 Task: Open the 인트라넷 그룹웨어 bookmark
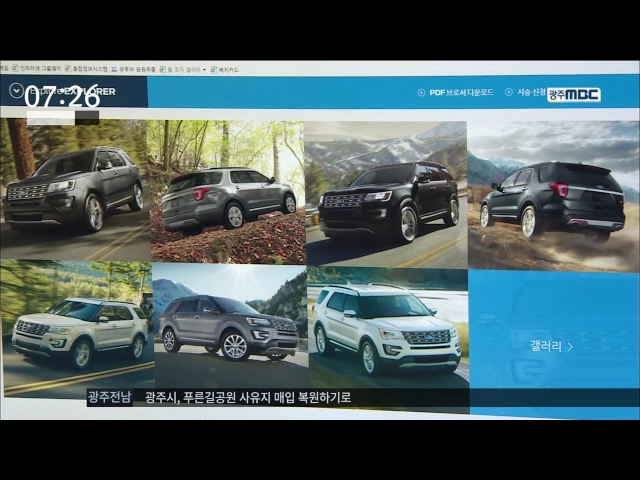[x=37, y=68]
